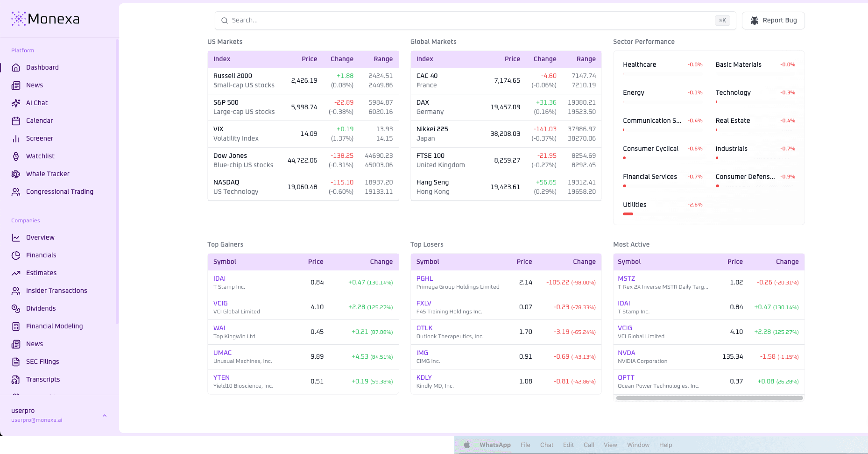Open AI Chat sparkle icon
This screenshot has width=868, height=454.
(16, 103)
